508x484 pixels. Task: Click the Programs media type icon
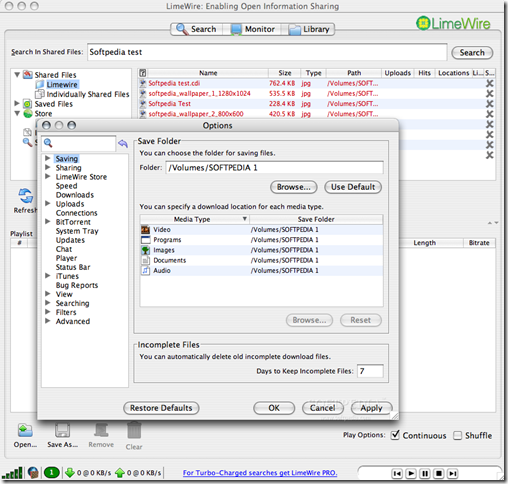click(145, 240)
